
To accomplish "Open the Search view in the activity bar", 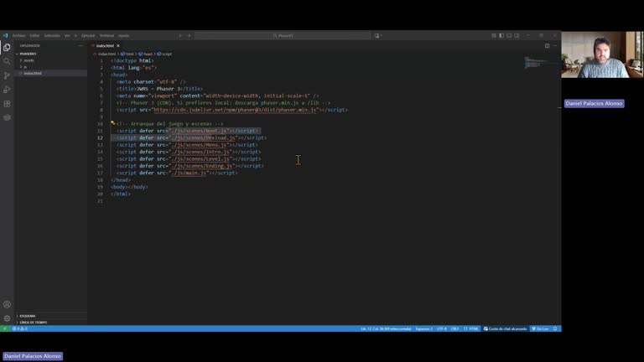I will (x=7, y=61).
